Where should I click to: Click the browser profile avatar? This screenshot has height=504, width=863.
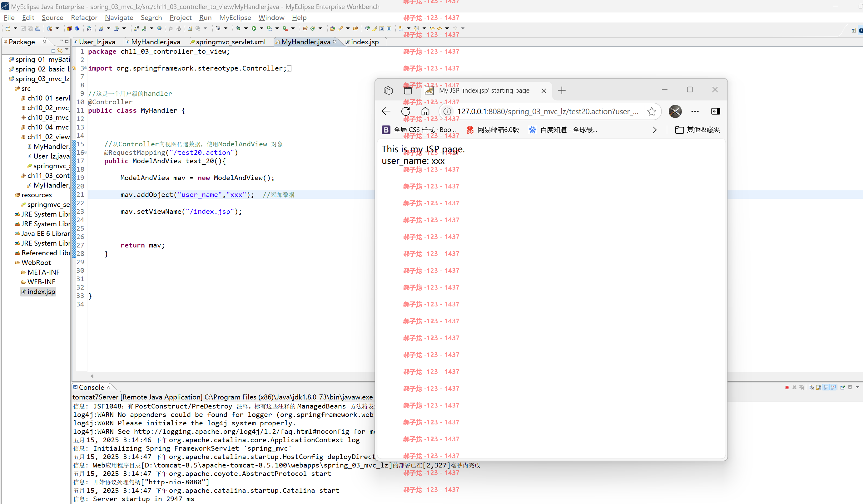(675, 111)
